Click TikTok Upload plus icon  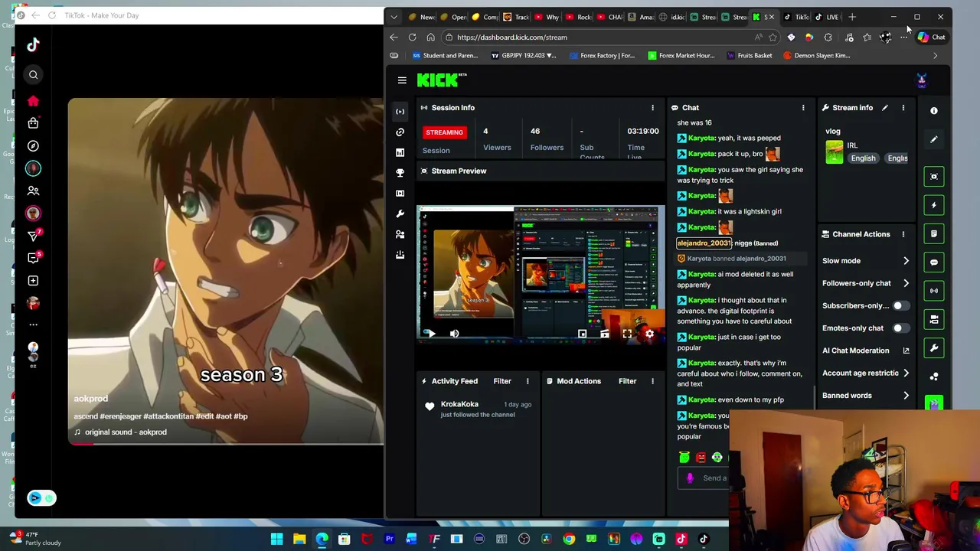[33, 281]
